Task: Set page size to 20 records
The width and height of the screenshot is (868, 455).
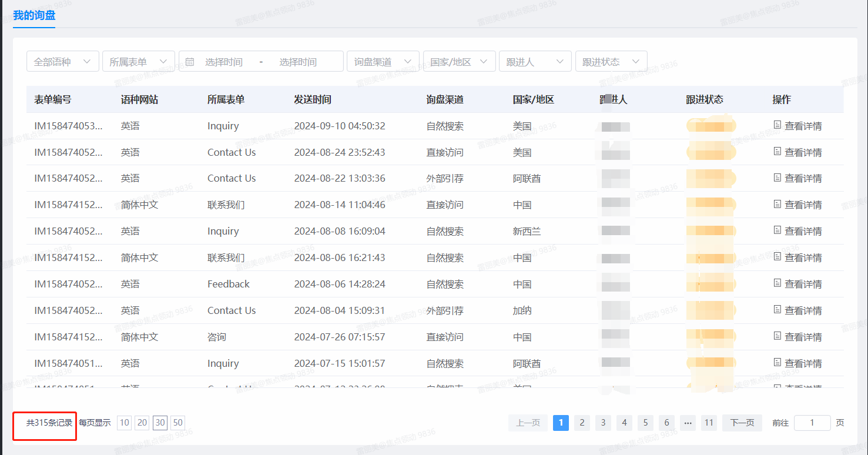Action: point(142,423)
